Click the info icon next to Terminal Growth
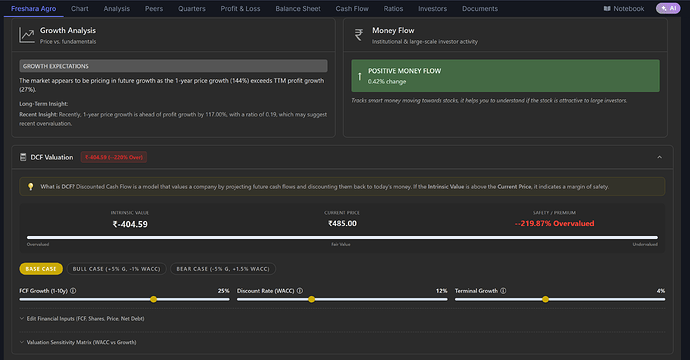Viewport: 690px width, 360px height. click(503, 291)
